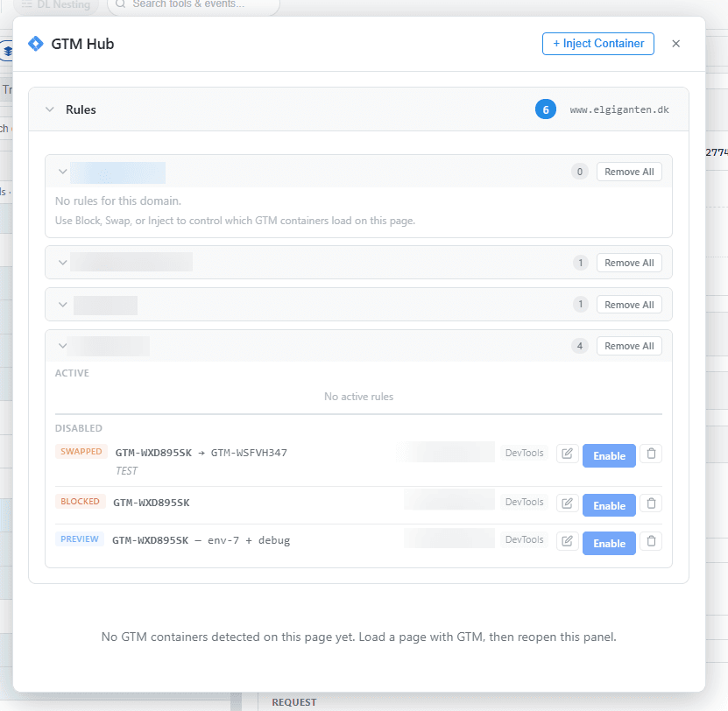Image resolution: width=728 pixels, height=711 pixels.
Task: Select the TEST note under swapped rule
Action: tap(126, 471)
